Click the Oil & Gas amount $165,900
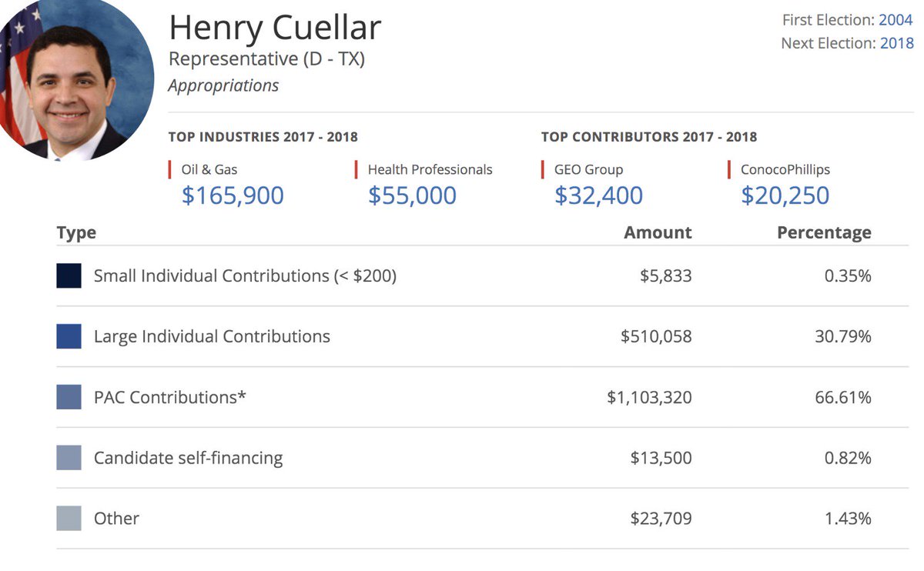 233,195
